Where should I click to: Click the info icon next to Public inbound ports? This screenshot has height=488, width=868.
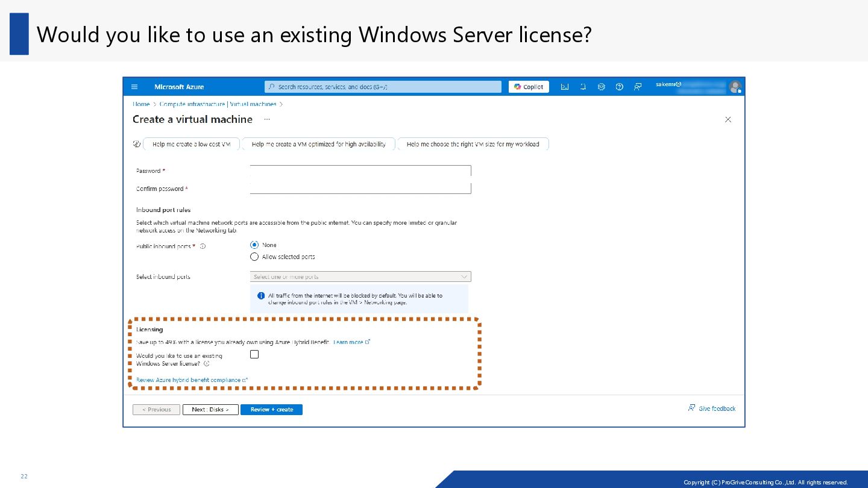point(203,246)
